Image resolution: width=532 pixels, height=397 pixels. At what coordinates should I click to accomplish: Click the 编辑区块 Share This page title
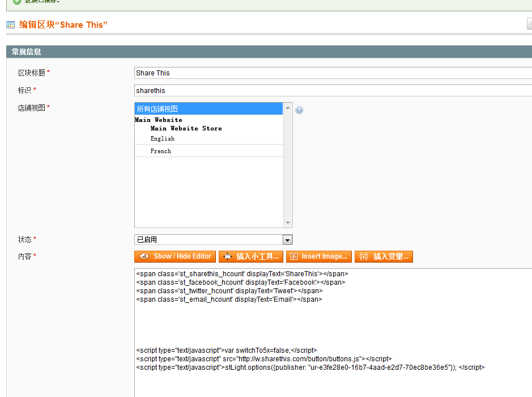coord(63,25)
